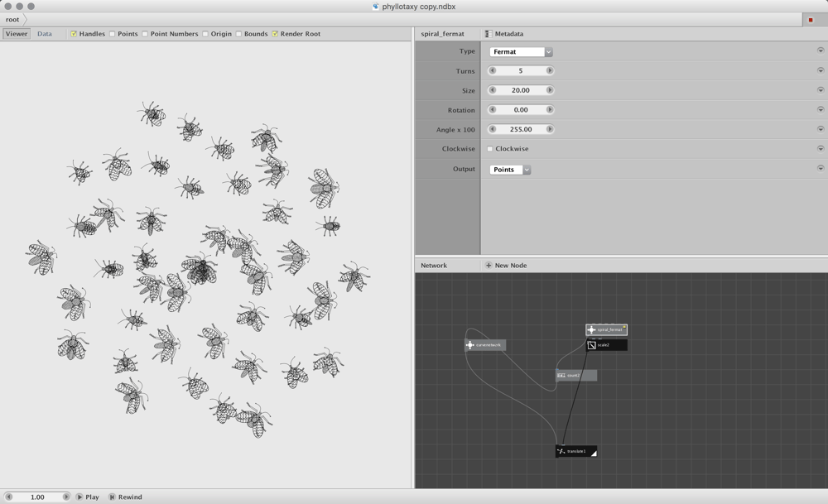Click the Turns value field showing 5
The width and height of the screenshot is (828, 504).
tap(521, 70)
